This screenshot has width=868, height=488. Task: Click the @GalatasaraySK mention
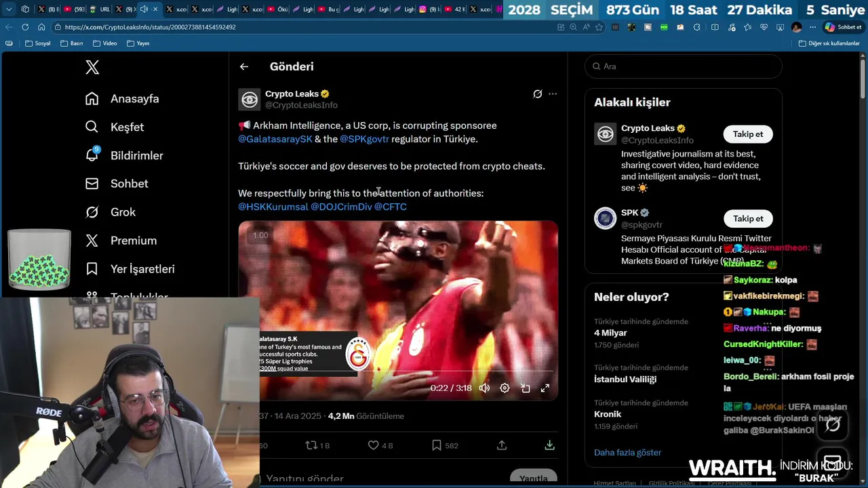275,139
